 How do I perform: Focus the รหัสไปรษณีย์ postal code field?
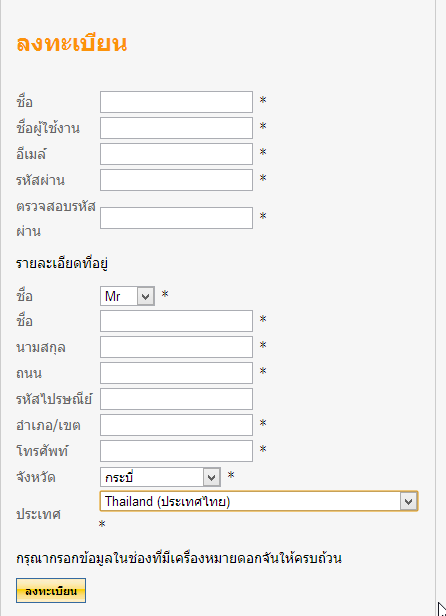click(176, 399)
